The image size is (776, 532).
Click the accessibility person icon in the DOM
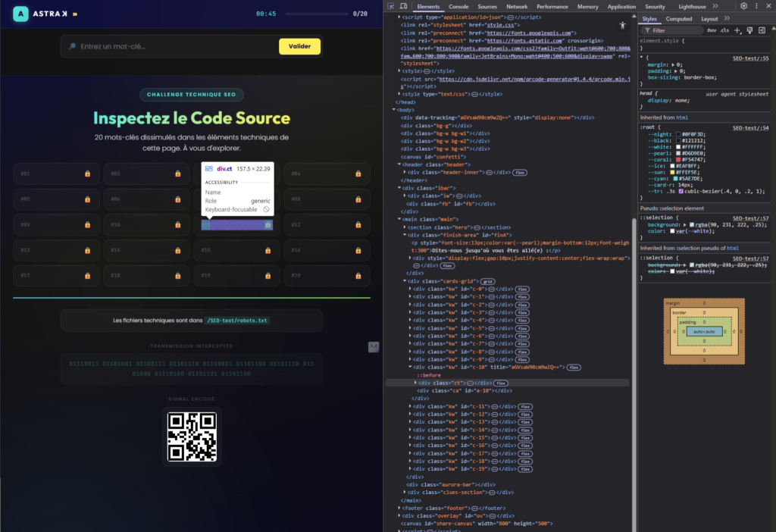[x=621, y=26]
